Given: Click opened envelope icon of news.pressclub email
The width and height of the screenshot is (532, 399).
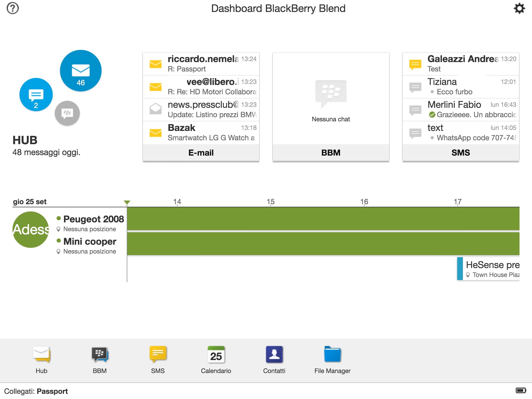Looking at the screenshot, I should pyautogui.click(x=156, y=109).
